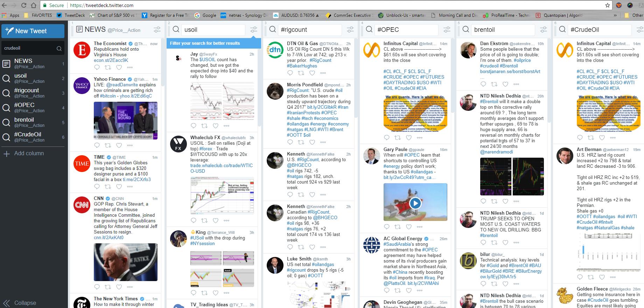Open settings for the NEWS column

tap(157, 30)
